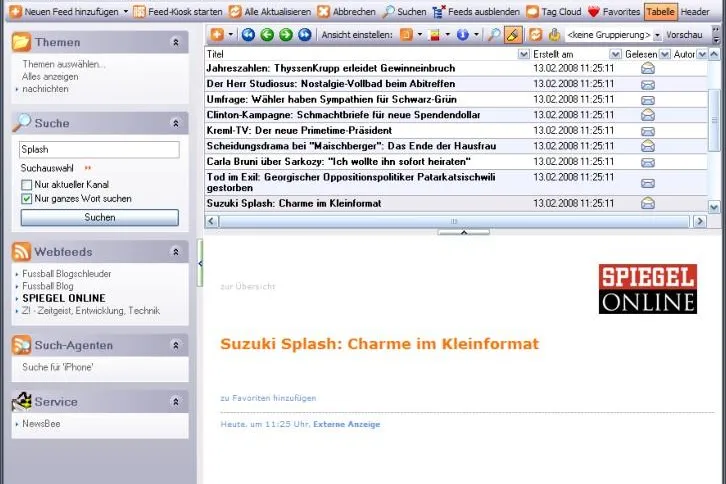The width and height of the screenshot is (726, 484).
Task: Enable Nur aktueller Kanal checkbox
Action: (x=27, y=185)
